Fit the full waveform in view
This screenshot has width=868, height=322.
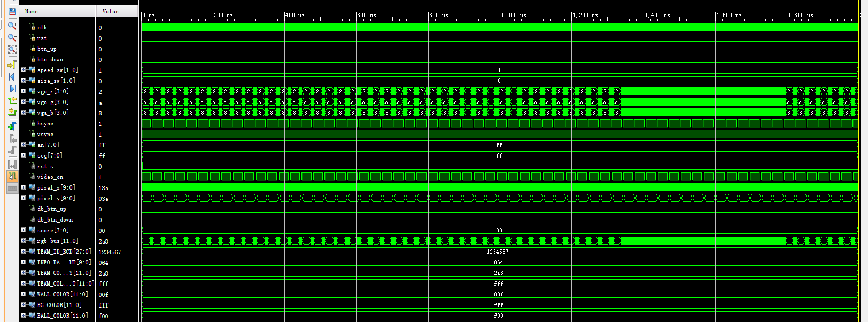click(x=12, y=50)
